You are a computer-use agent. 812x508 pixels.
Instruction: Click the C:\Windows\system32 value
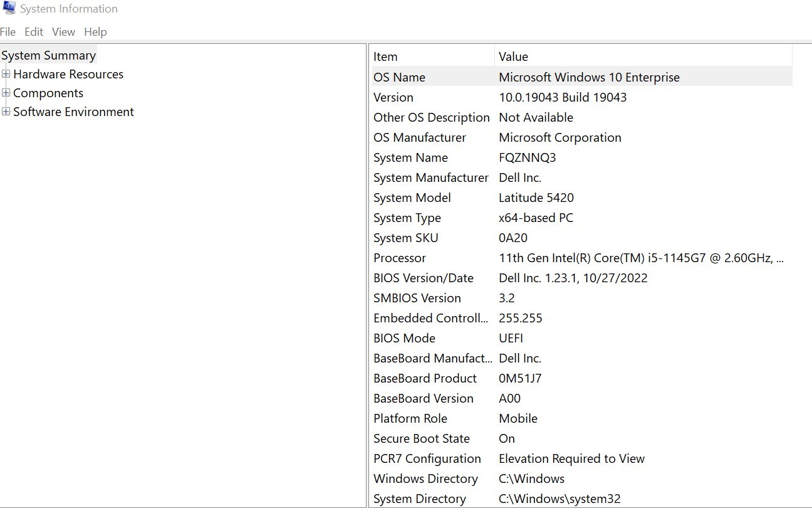click(560, 499)
